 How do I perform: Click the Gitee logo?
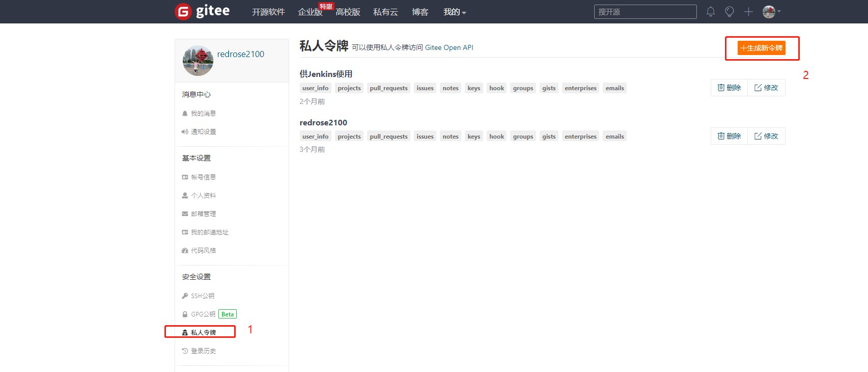[x=202, y=11]
